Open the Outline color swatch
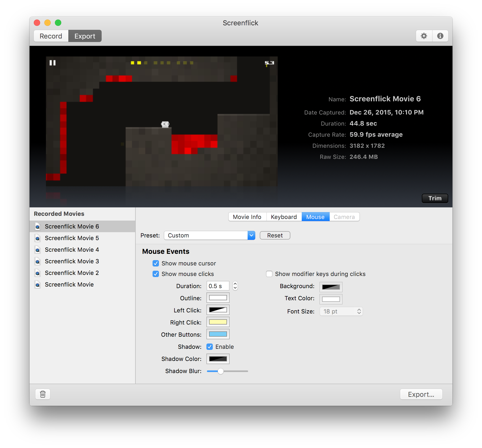This screenshot has width=482, height=448. tap(218, 298)
